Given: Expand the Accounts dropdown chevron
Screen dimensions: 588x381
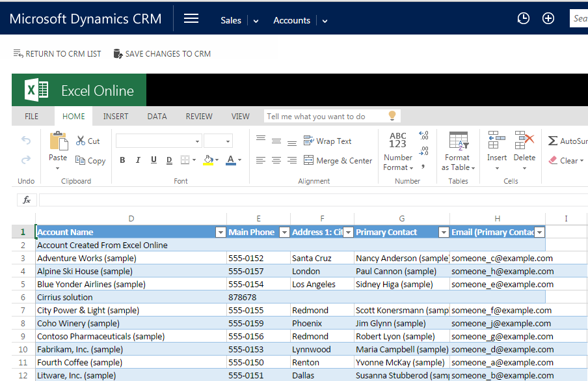Looking at the screenshot, I should [x=325, y=21].
